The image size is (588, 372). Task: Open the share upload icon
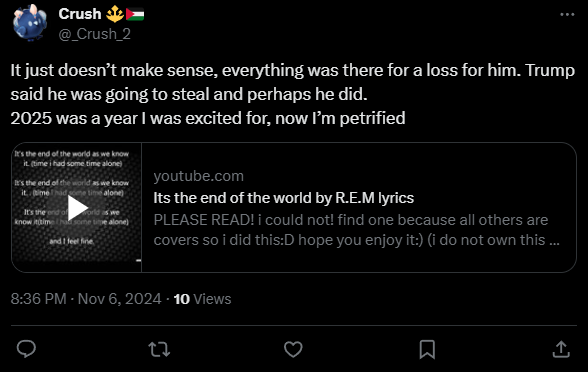[x=561, y=349]
